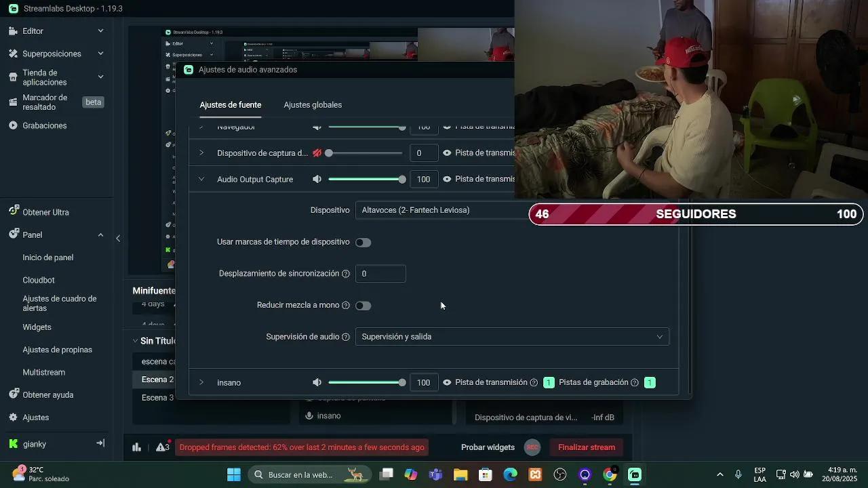Click the logout arrow beside gianky

coord(100,443)
